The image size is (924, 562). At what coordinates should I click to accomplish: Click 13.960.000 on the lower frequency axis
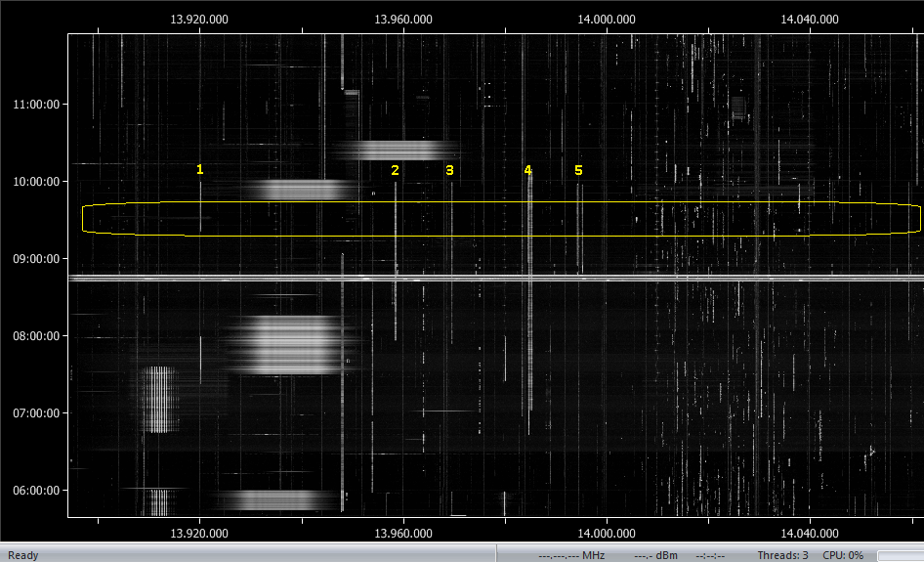pyautogui.click(x=403, y=534)
